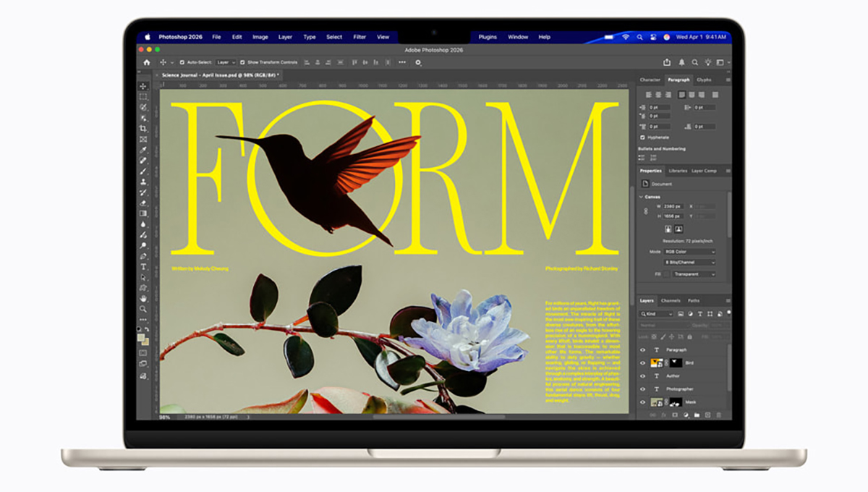The image size is (868, 492).
Task: Click the foreground color swatch
Action: pos(142,337)
